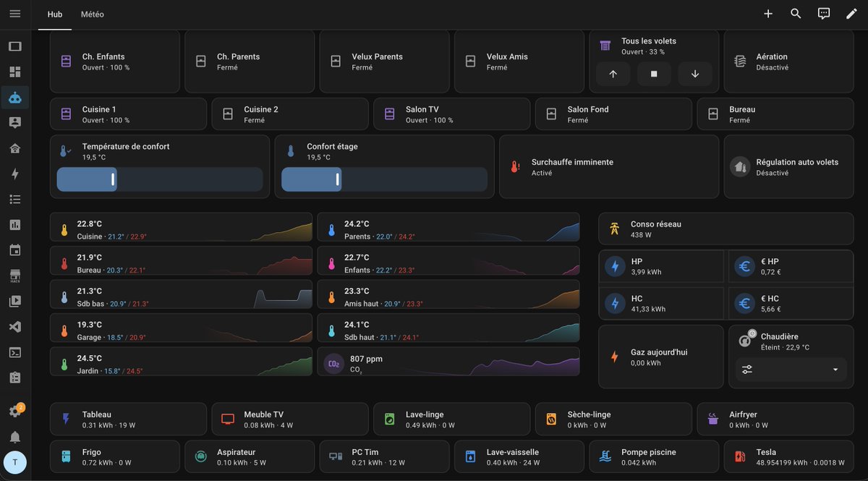Open the to-do list sidebar icon
The image size is (868, 481).
click(x=15, y=199)
